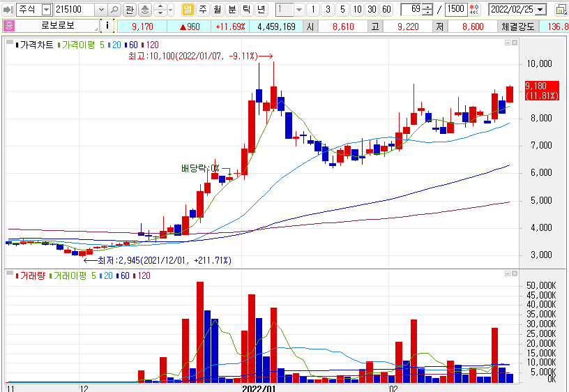Click the round layered icon next to 관
This screenshot has height=392, width=569.
145,10
